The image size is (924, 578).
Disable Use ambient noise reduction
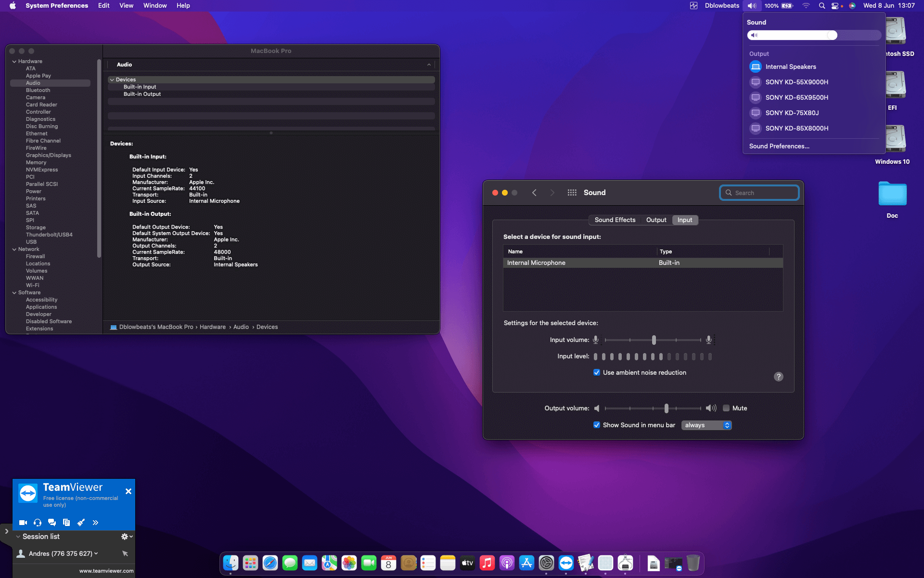tap(596, 372)
